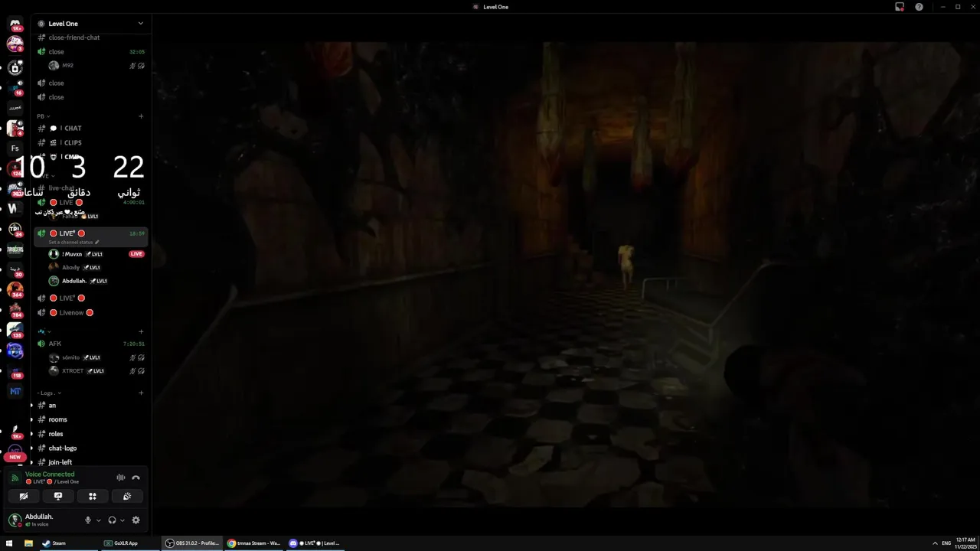Open Windows Start menu
Screen dimensions: 980x551
tap(9, 543)
